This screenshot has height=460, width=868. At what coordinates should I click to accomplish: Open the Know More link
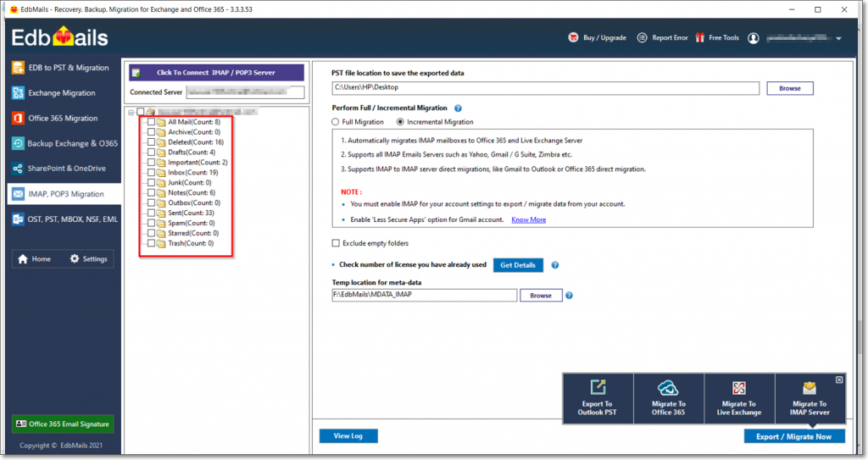pyautogui.click(x=529, y=219)
